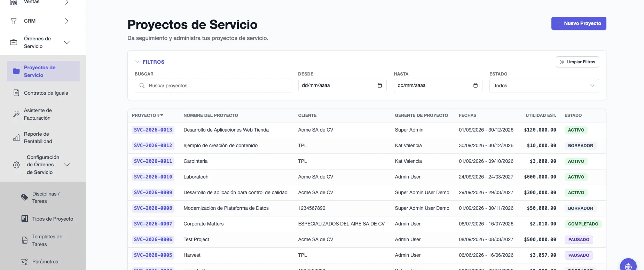Click the Órdenes de Servicio briefcase icon
Image resolution: width=644 pixels, height=270 pixels.
14,42
